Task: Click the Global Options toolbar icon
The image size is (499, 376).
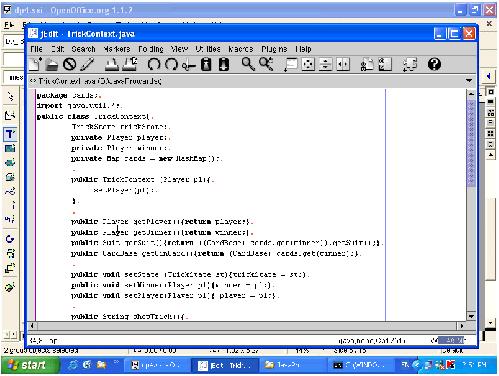Action: pos(385,64)
